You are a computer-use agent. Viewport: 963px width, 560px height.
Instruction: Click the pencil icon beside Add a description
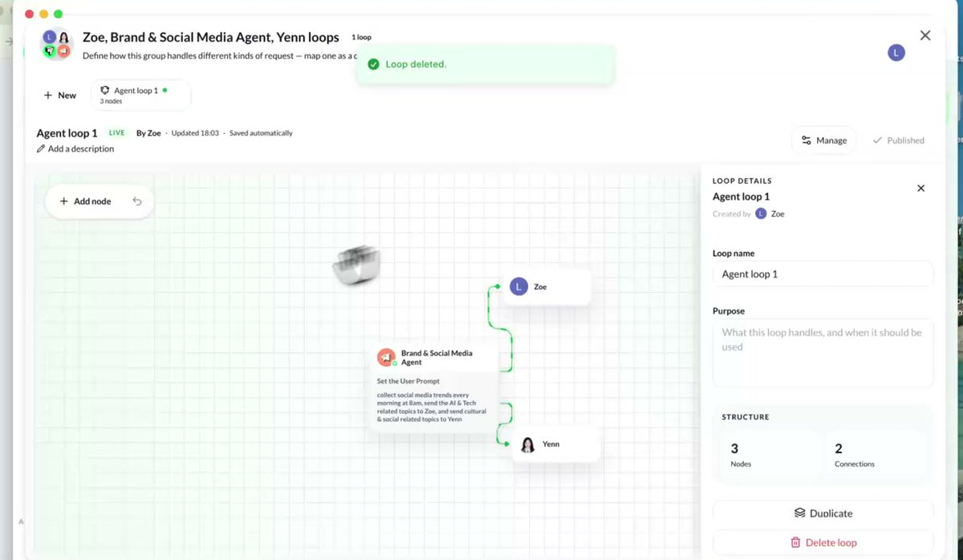(41, 149)
